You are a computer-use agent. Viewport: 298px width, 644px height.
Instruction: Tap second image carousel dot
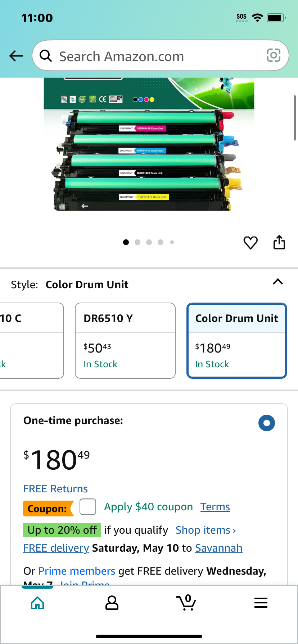tap(137, 242)
